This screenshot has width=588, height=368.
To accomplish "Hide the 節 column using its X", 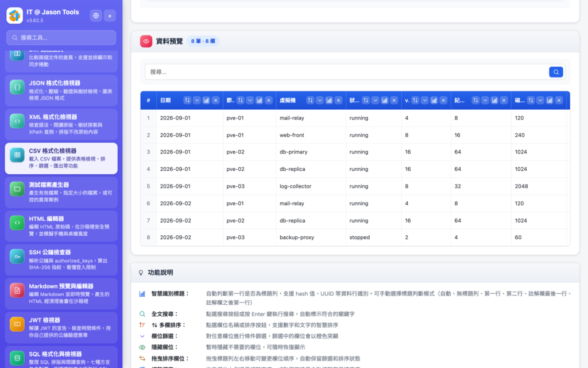I will click(x=269, y=100).
